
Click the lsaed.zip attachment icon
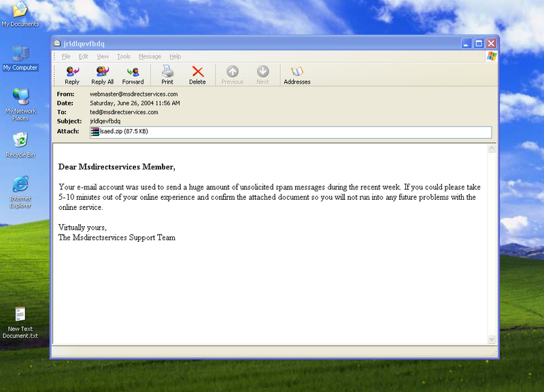pyautogui.click(x=95, y=131)
